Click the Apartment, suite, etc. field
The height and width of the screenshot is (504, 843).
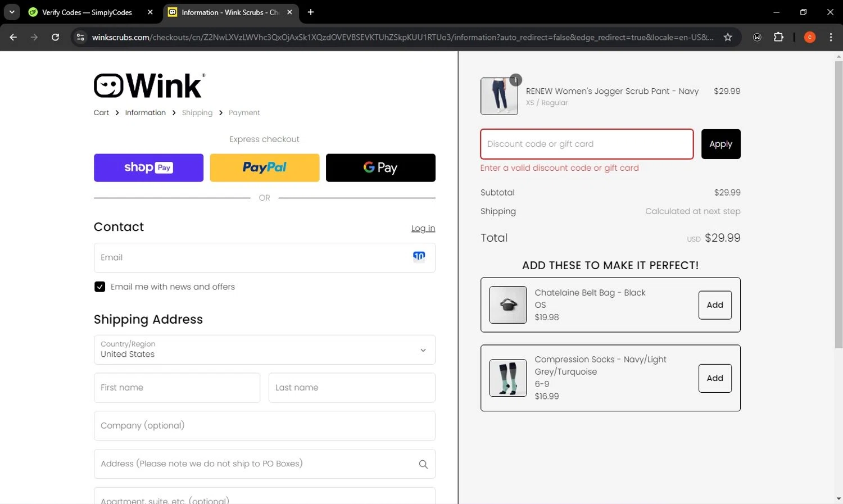(265, 497)
